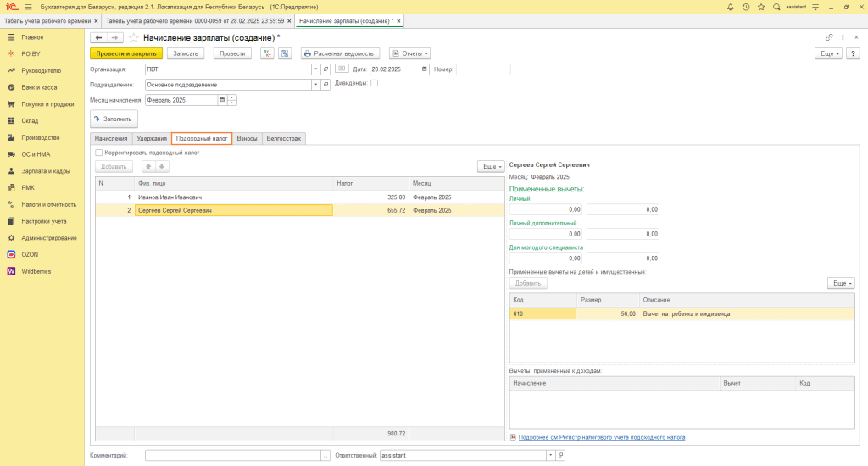Open the 1C main hamburger menu
Image resolution: width=868 pixels, height=466 pixels.
28,7
